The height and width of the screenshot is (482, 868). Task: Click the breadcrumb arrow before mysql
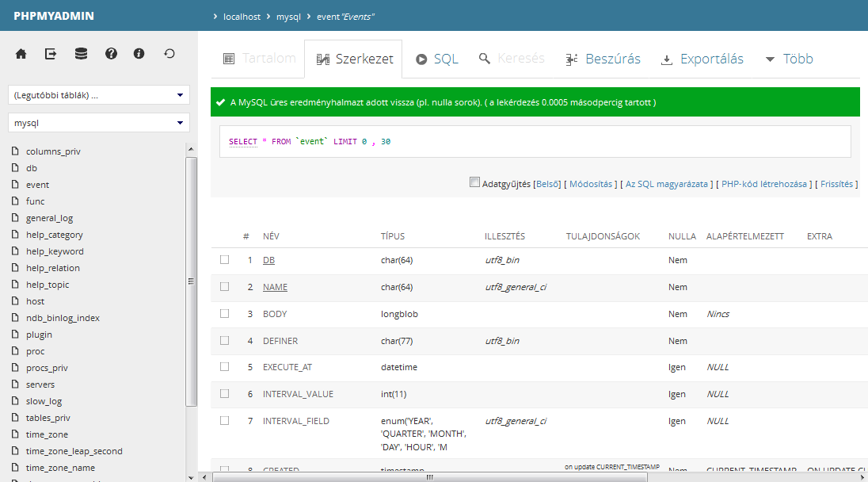click(268, 17)
